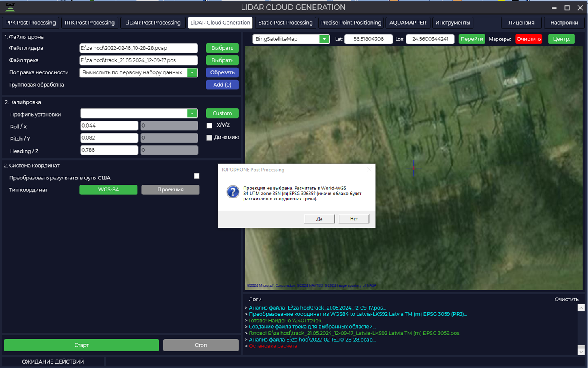Click the Heading / Z value field
Viewport: 588px width, 368px height.
(x=109, y=150)
